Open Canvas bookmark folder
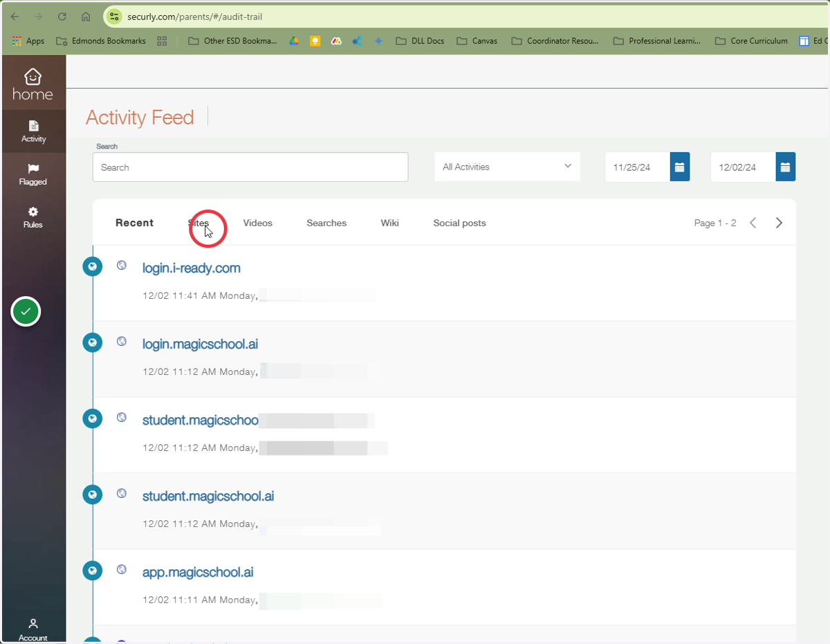830x644 pixels. point(477,41)
